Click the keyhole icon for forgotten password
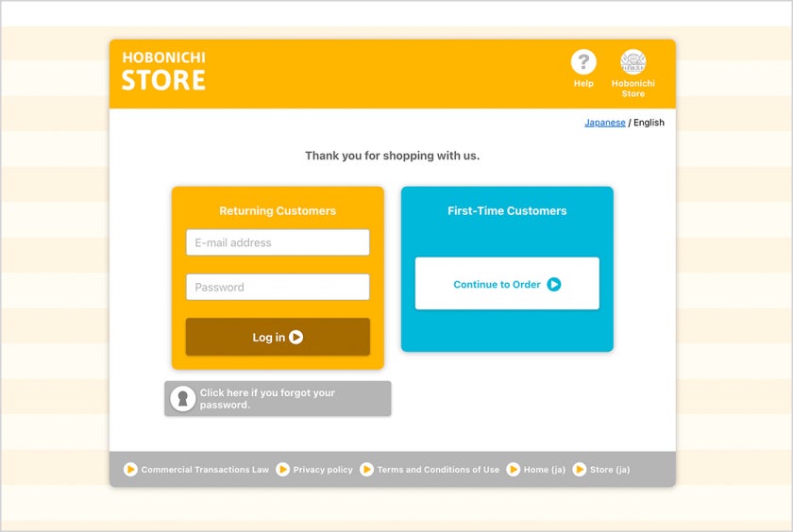The image size is (793, 532). pyautogui.click(x=182, y=399)
